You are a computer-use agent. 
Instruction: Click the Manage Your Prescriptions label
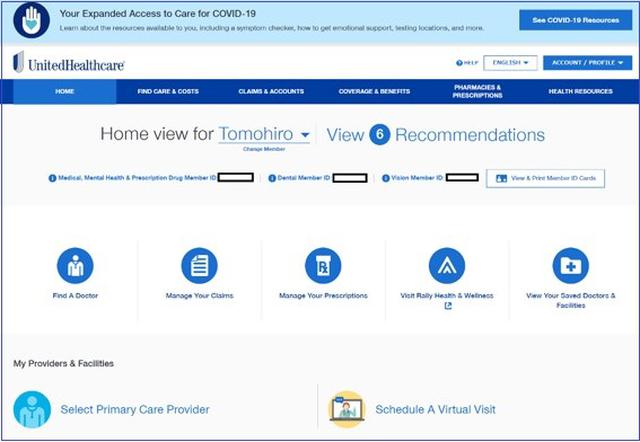(x=323, y=295)
